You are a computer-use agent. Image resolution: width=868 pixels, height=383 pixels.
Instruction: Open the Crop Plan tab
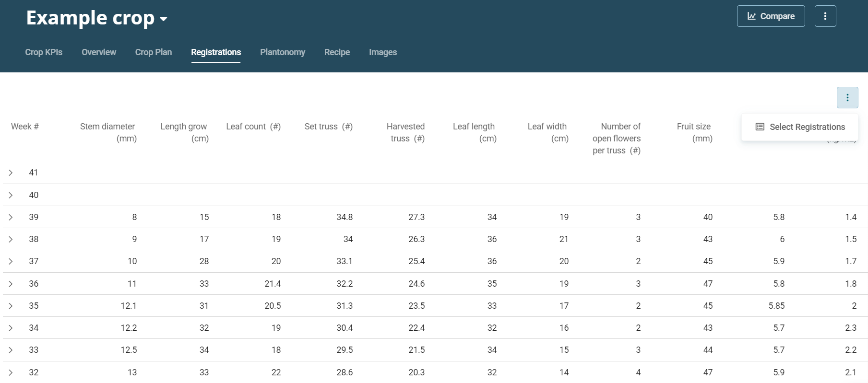click(x=154, y=52)
